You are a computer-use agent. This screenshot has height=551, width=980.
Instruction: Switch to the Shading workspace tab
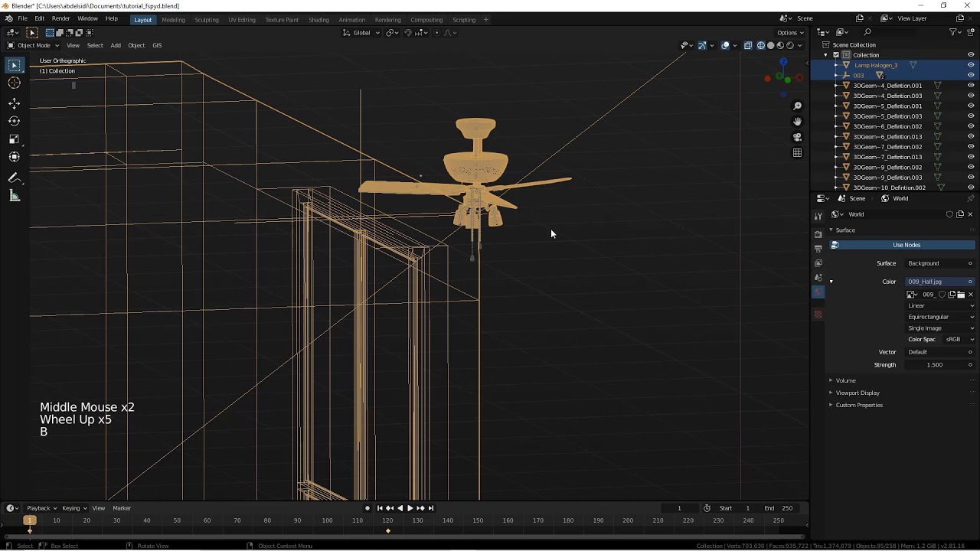(x=318, y=20)
